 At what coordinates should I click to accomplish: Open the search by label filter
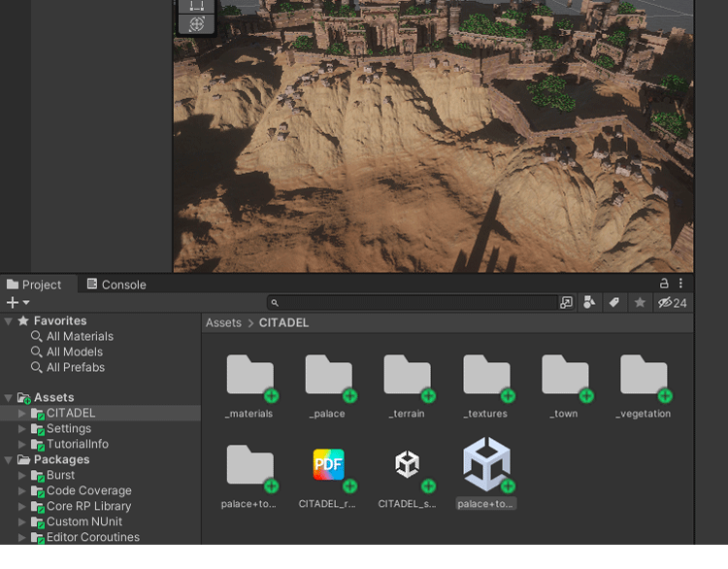pyautogui.click(x=614, y=303)
